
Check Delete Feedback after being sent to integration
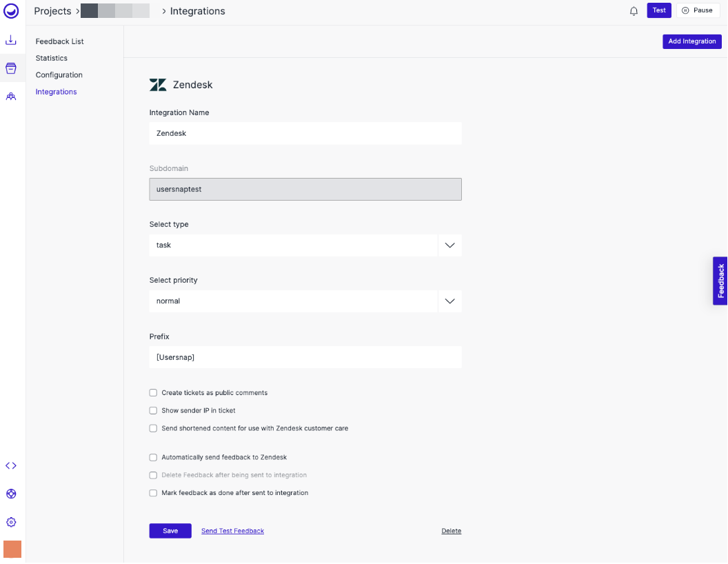click(153, 475)
